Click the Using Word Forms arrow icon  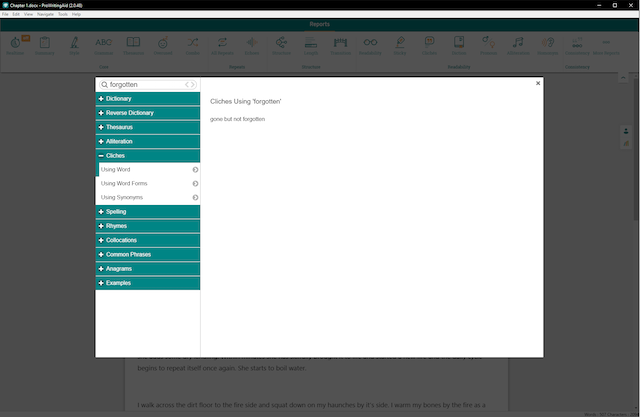point(195,184)
